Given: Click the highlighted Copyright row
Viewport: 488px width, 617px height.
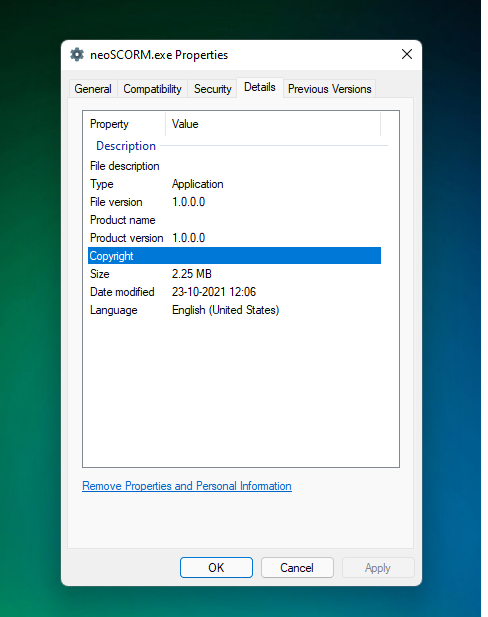Looking at the screenshot, I should click(x=235, y=256).
